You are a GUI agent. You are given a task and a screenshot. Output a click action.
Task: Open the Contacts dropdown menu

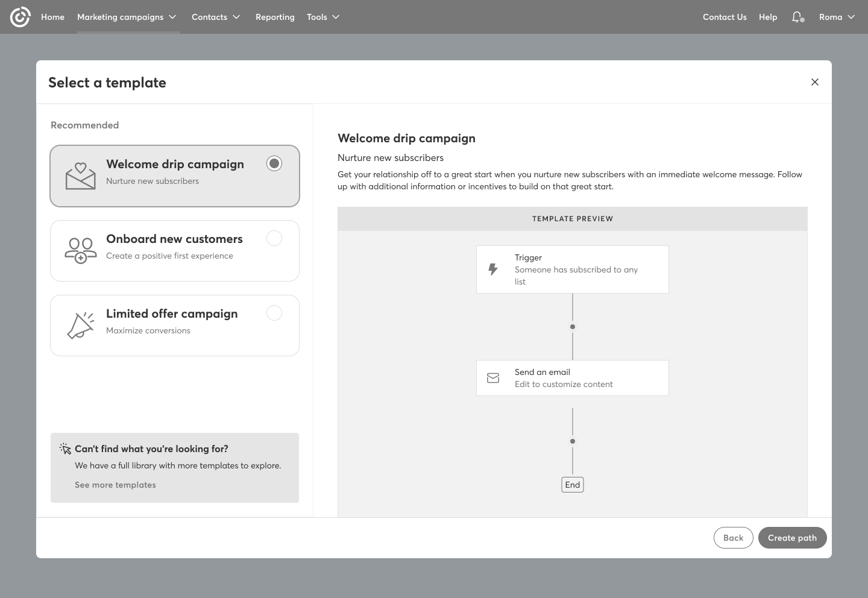pos(216,17)
